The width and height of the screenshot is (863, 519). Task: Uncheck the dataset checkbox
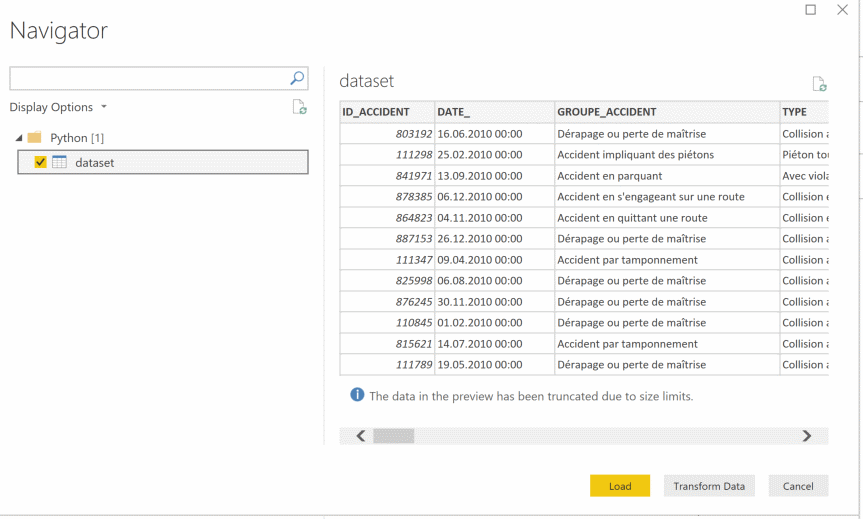tap(40, 162)
